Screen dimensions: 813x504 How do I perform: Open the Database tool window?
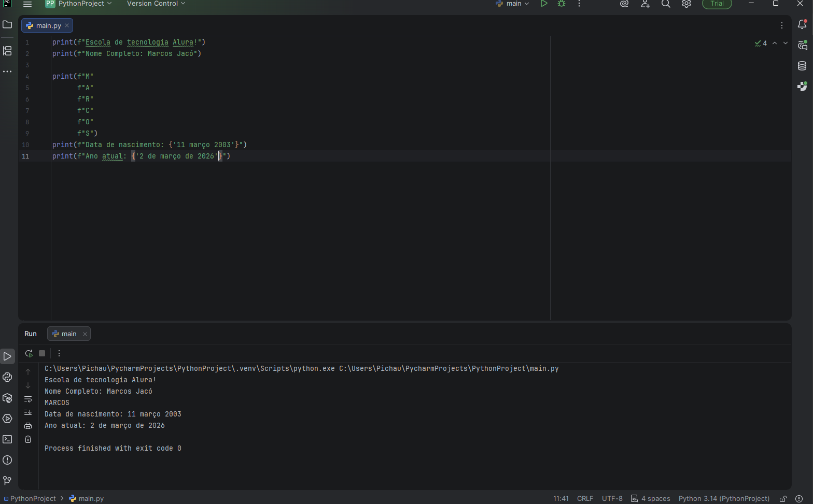click(x=802, y=66)
